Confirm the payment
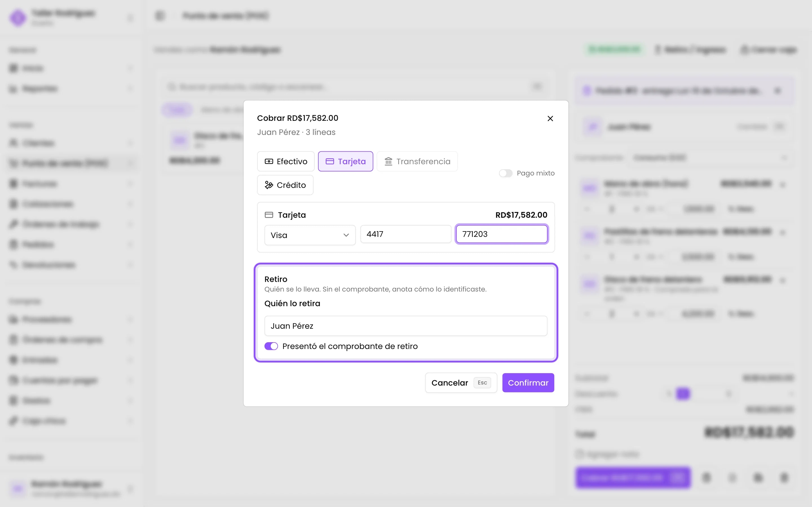Screen dimensions: 812x507 pyautogui.click(x=528, y=383)
